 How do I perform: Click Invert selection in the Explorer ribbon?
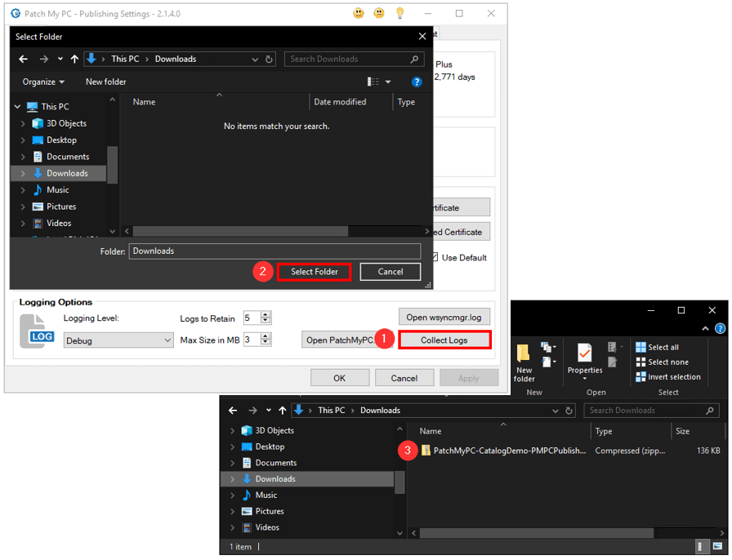(x=668, y=377)
